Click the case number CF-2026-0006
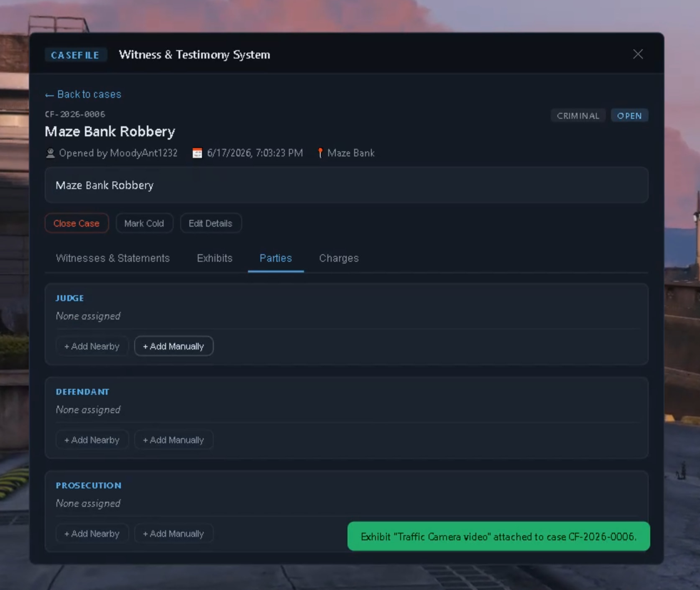The width and height of the screenshot is (700, 590). (75, 114)
